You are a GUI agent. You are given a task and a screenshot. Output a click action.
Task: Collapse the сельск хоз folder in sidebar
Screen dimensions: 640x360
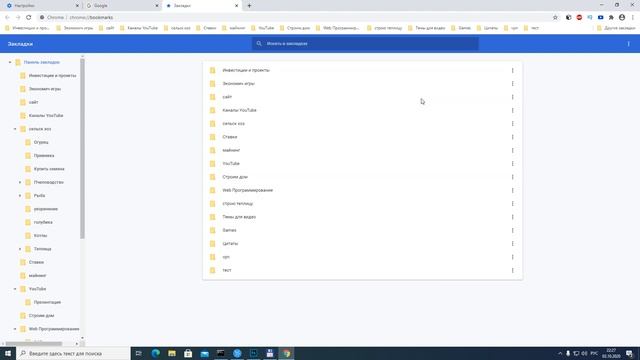(x=15, y=129)
